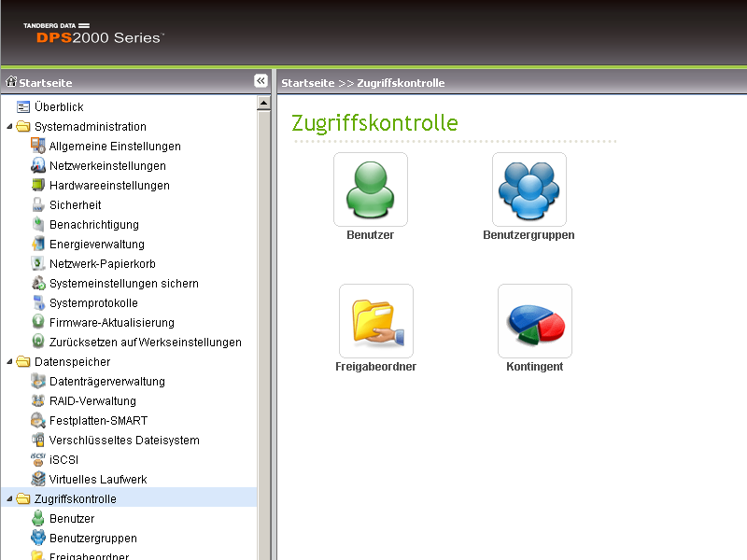Click the Startseite home icon

pyautogui.click(x=11, y=82)
